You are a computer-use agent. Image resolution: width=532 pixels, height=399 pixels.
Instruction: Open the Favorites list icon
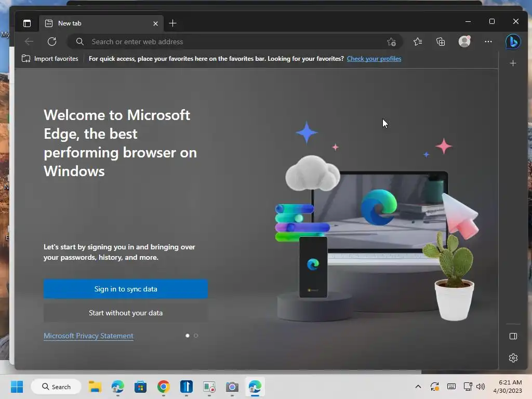(418, 42)
